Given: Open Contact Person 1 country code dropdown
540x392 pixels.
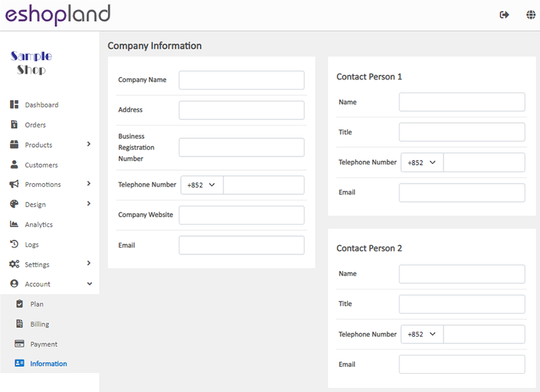Looking at the screenshot, I should [423, 163].
